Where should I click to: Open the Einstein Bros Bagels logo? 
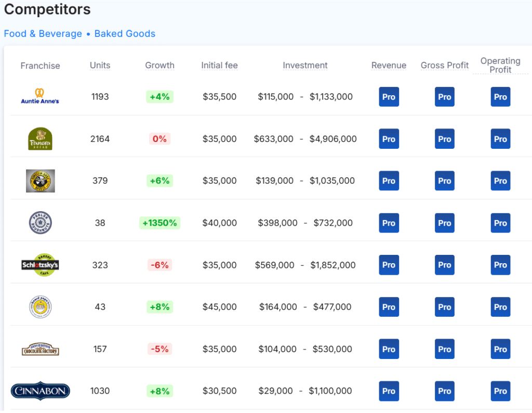41,180
